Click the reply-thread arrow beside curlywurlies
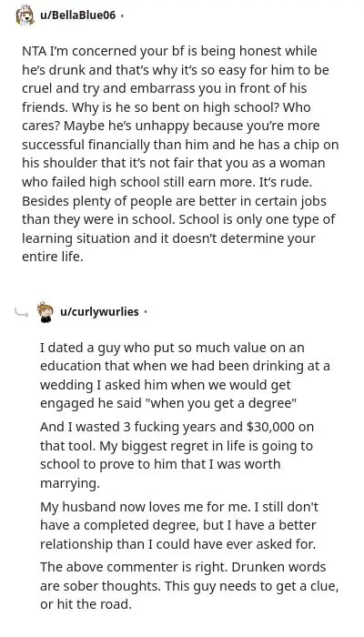364x637 pixels. [x=21, y=313]
